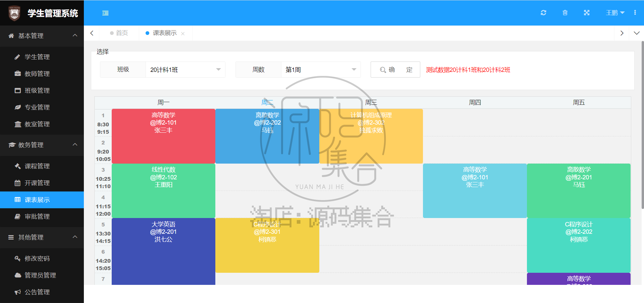Open 教师管理 in the sidebar
Viewport: 644px width, 303px height.
tap(42, 74)
